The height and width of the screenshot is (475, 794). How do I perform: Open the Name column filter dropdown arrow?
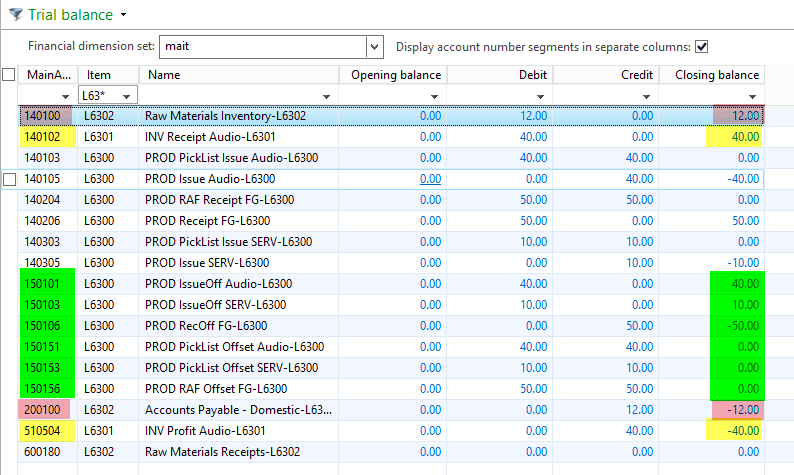[327, 95]
